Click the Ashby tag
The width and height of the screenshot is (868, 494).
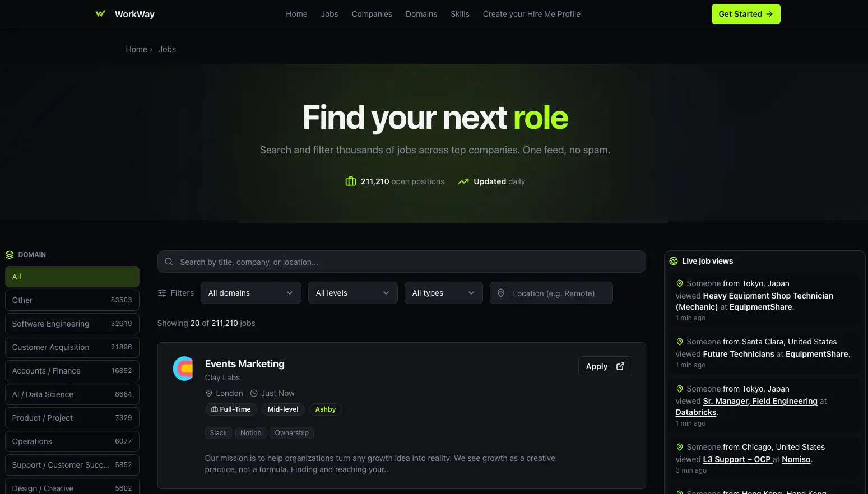(x=326, y=409)
